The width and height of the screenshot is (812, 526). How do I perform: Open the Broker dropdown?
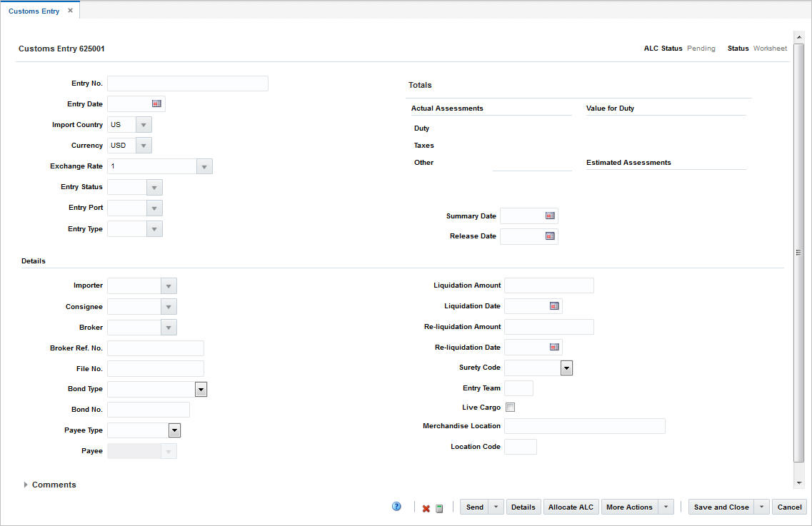point(169,327)
